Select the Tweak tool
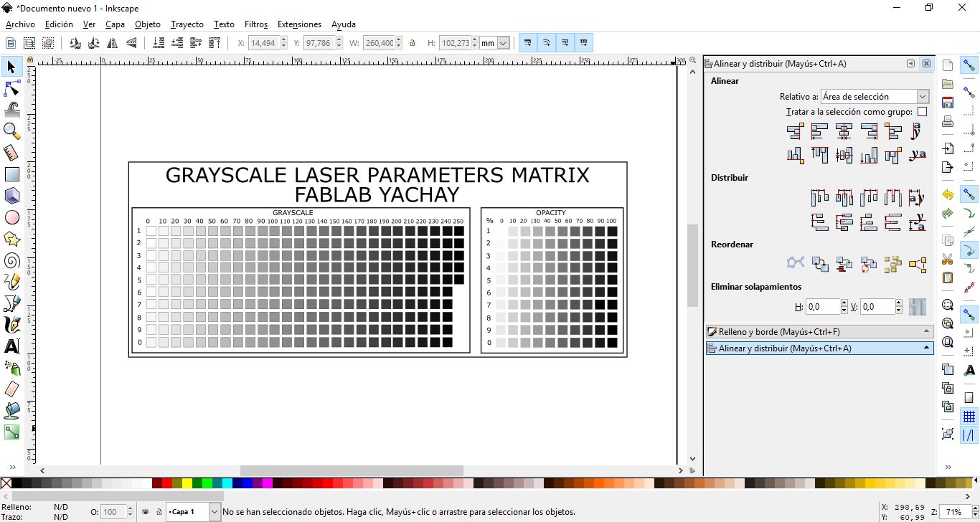Screen dimensions: 980x522 (11, 110)
